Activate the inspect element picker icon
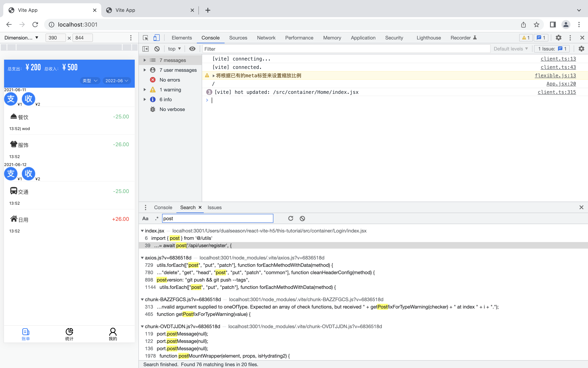 click(x=146, y=38)
